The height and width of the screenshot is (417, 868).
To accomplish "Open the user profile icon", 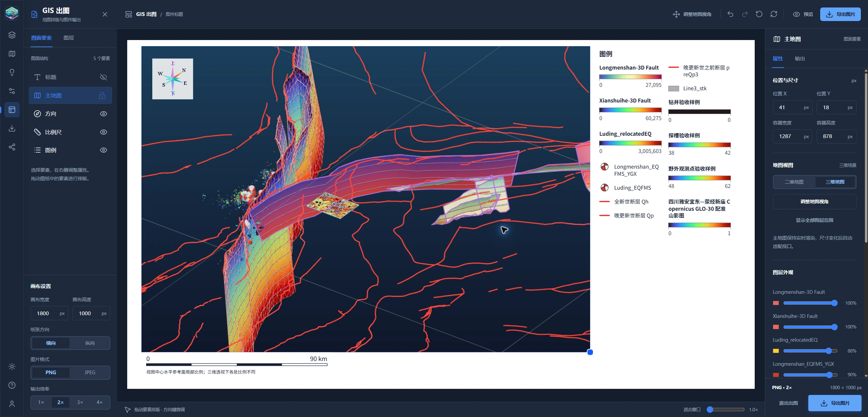I will 12,404.
